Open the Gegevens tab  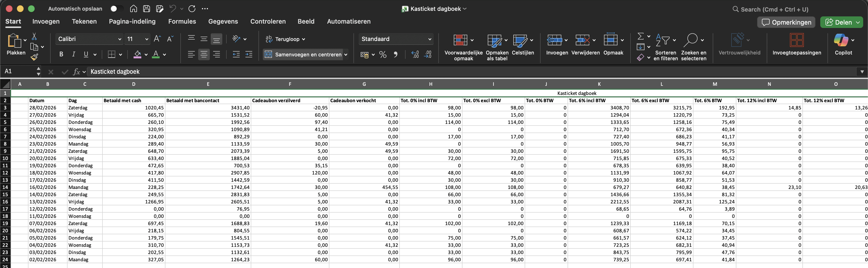pyautogui.click(x=223, y=21)
